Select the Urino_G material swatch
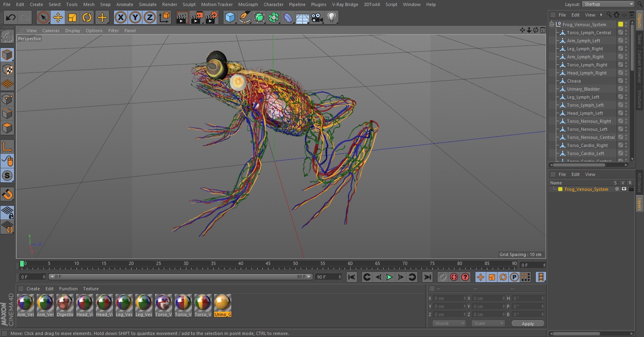The height and width of the screenshot is (337, 644). (223, 306)
